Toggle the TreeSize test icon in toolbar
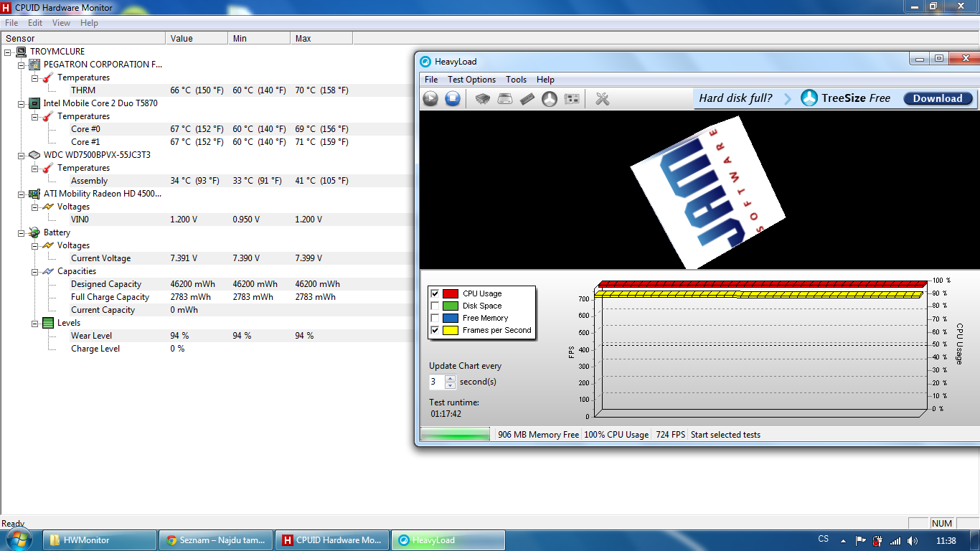 pyautogui.click(x=550, y=99)
